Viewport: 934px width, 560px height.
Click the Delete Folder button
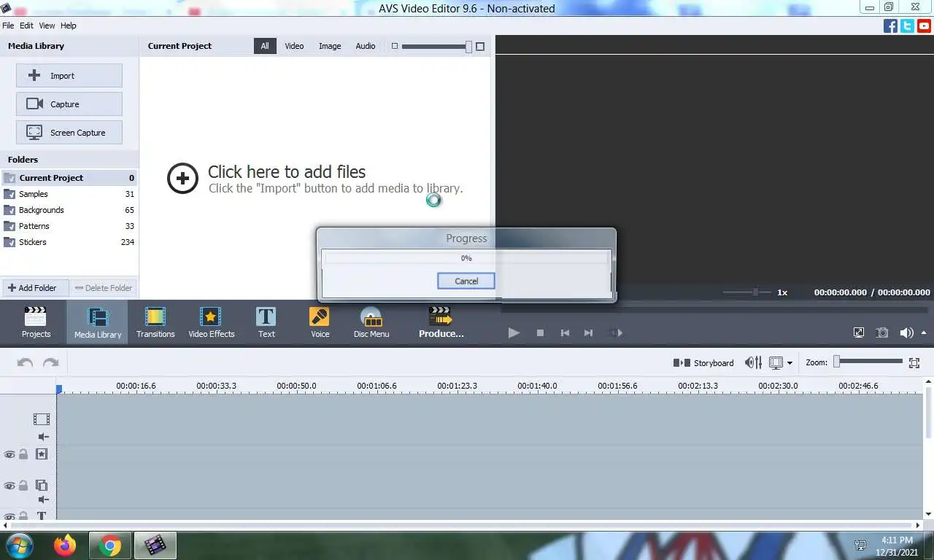[104, 288]
